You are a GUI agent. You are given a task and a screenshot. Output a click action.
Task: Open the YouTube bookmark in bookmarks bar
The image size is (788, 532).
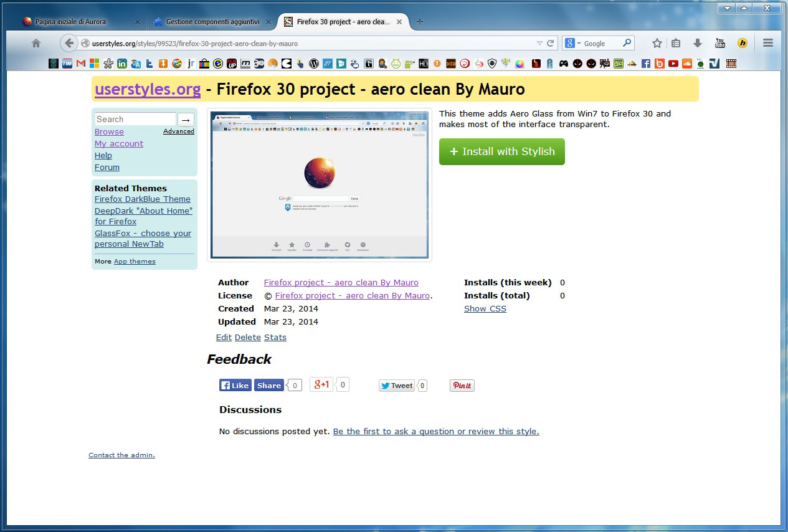tap(673, 63)
